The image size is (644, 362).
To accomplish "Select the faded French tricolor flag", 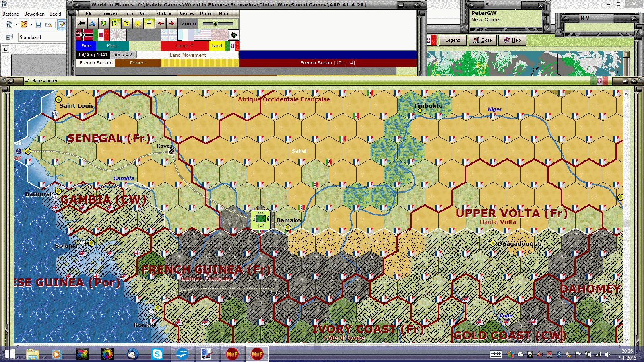I will (x=186, y=35).
